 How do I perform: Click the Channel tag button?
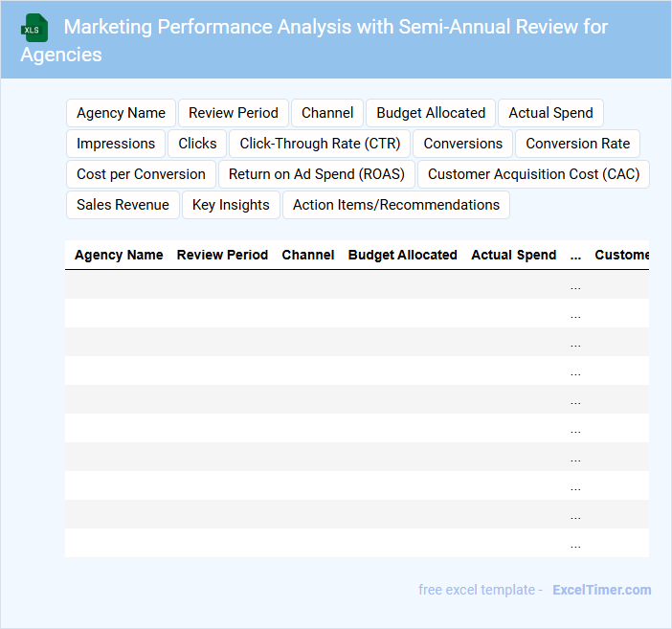coord(327,113)
